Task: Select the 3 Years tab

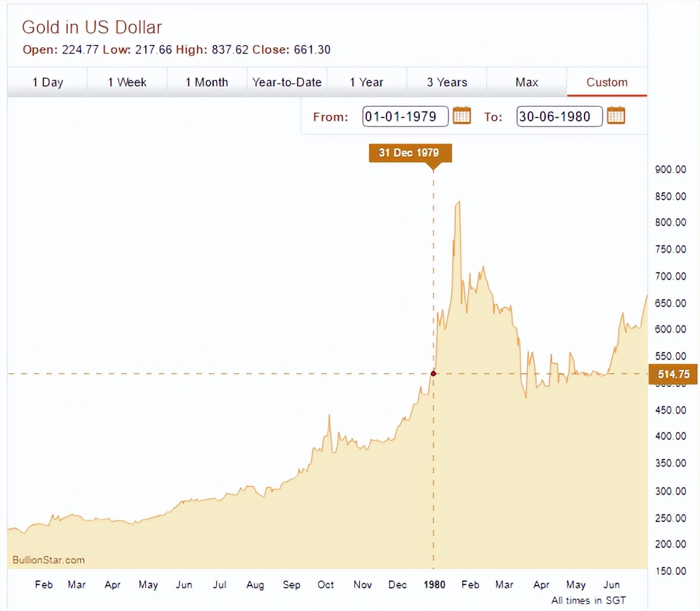Action: tap(447, 82)
